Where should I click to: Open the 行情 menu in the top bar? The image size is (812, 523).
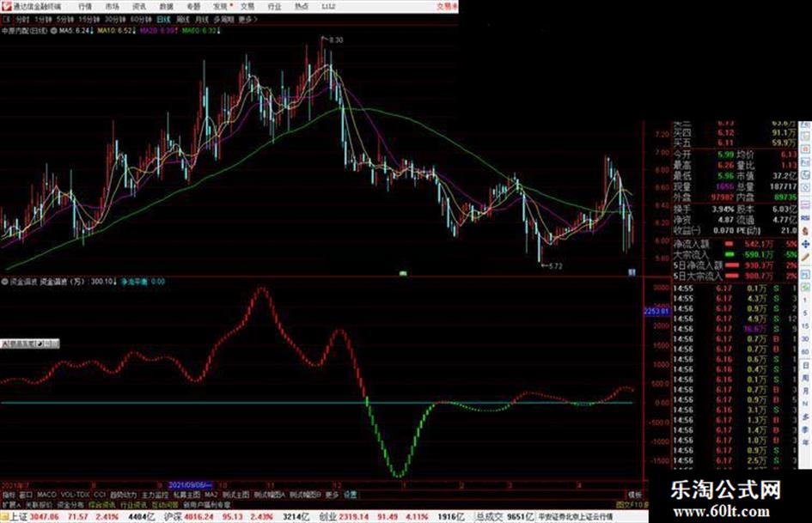[85, 6]
